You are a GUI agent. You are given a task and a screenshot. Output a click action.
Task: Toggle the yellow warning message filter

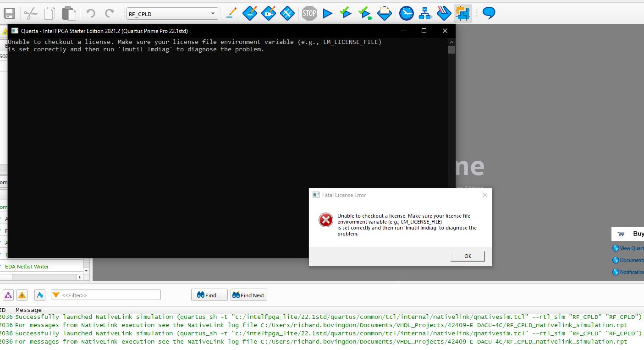click(x=22, y=295)
